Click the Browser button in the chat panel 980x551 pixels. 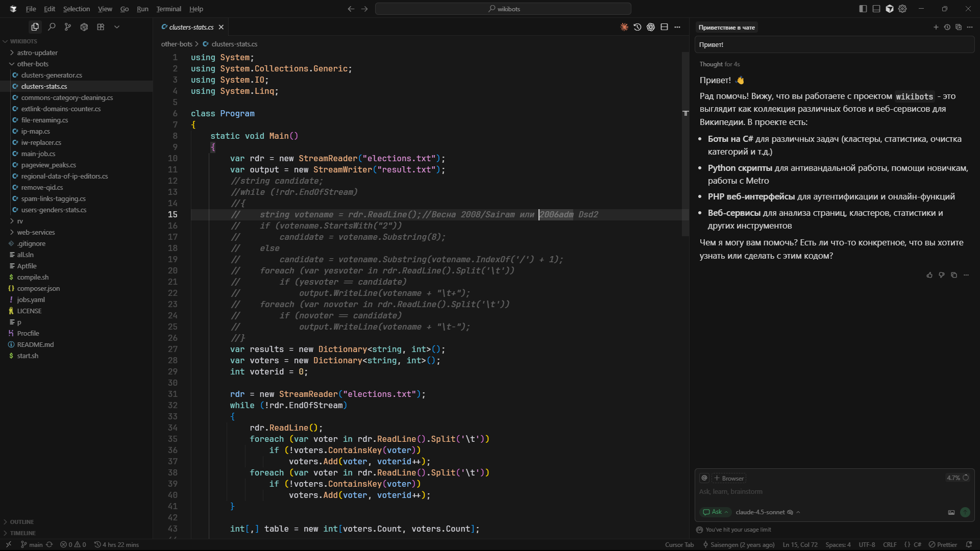tap(729, 478)
